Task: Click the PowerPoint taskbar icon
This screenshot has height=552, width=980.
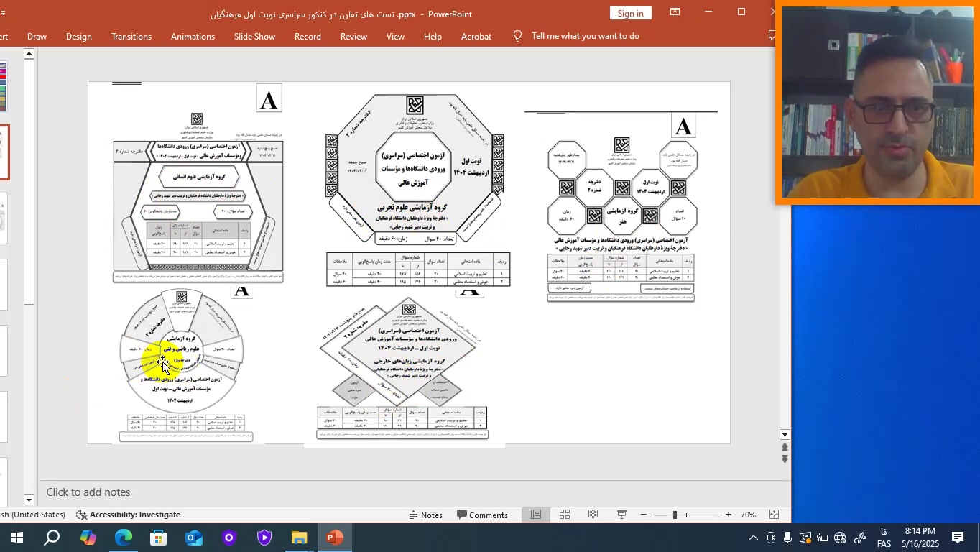Action: tap(335, 538)
